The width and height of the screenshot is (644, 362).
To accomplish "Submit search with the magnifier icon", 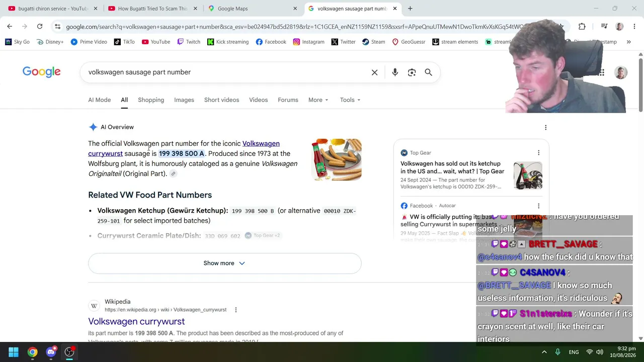I will pos(428,72).
